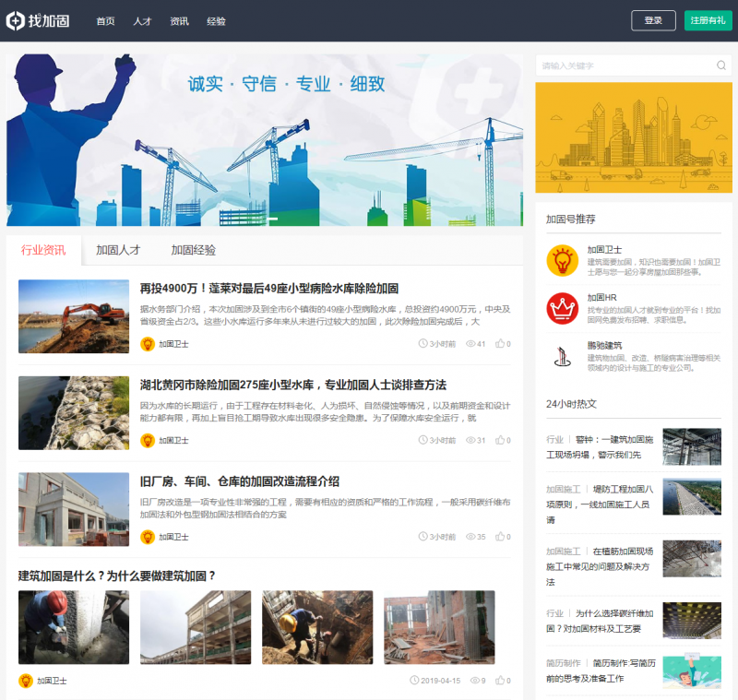Click the 加固卫士 lightbulb icon in recommendations
738x700 pixels.
(x=563, y=261)
